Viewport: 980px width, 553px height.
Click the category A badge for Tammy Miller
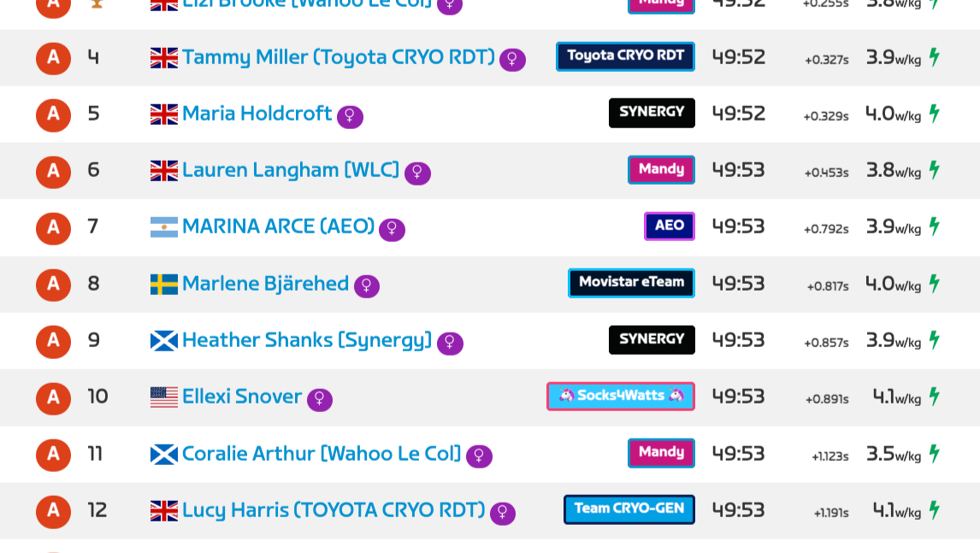pos(53,57)
